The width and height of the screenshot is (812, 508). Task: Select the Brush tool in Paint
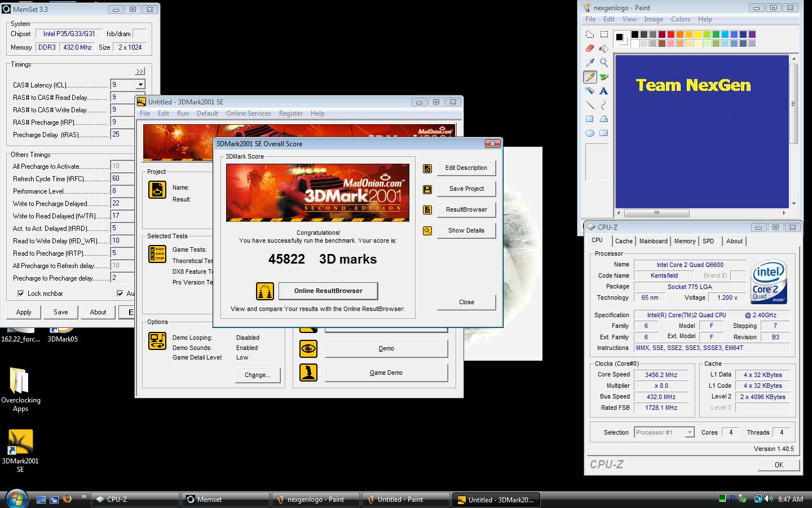click(604, 77)
